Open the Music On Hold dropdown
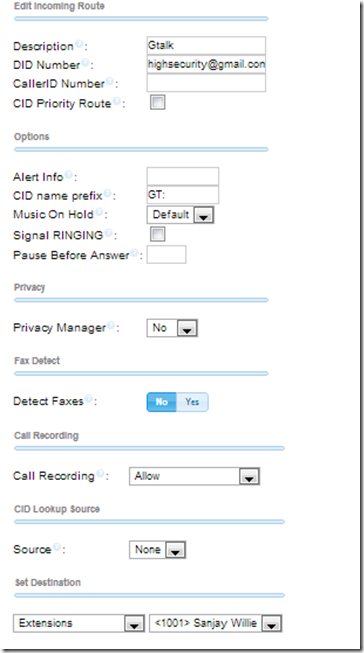The width and height of the screenshot is (364, 653). click(x=180, y=215)
